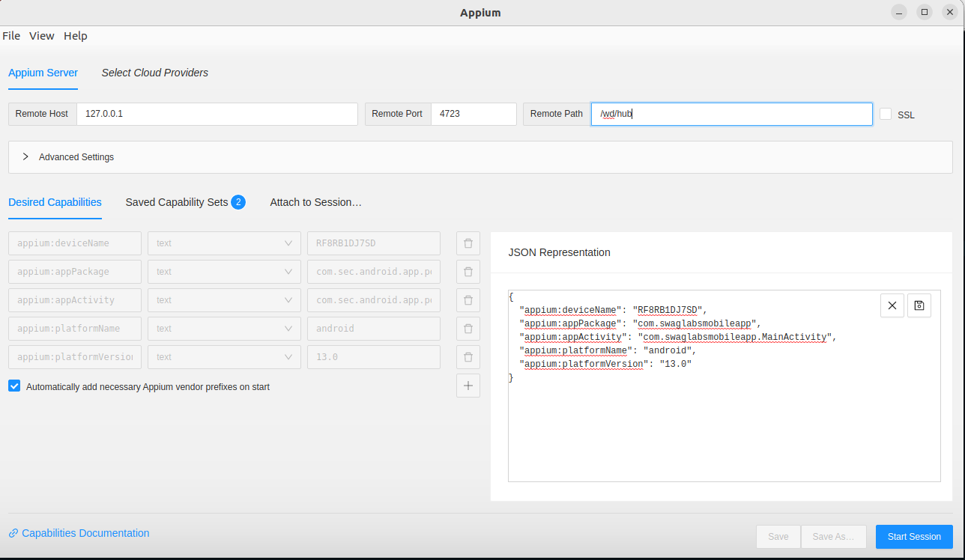Click trash icon for appium:appPackage row
The image size is (965, 560).
468,272
